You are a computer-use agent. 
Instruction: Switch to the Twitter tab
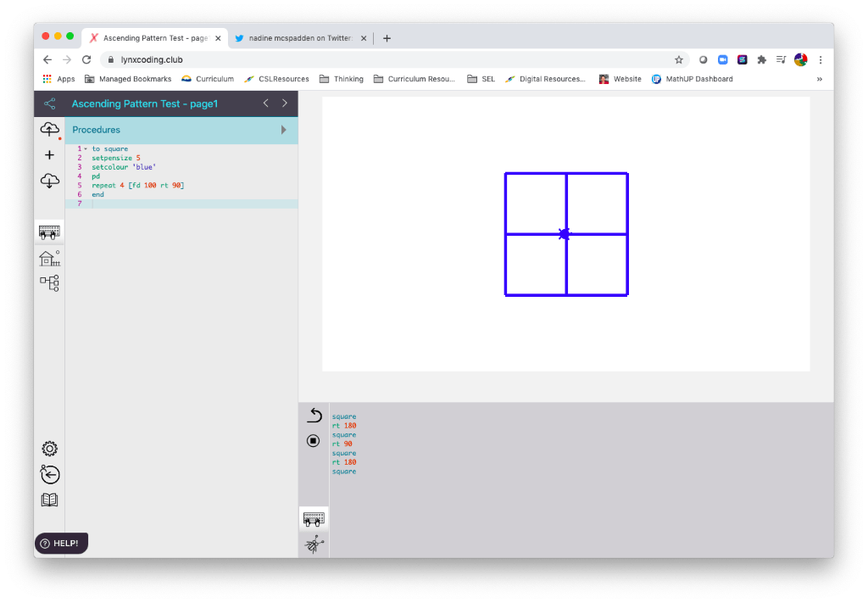tap(297, 38)
